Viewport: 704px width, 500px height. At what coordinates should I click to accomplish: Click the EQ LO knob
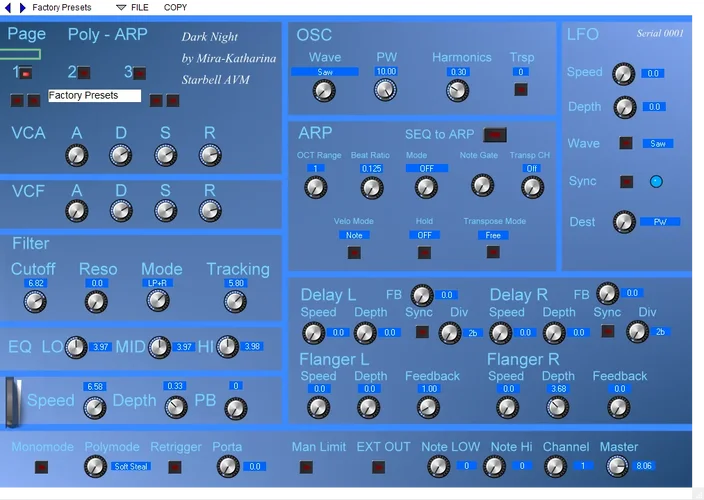tap(76, 347)
